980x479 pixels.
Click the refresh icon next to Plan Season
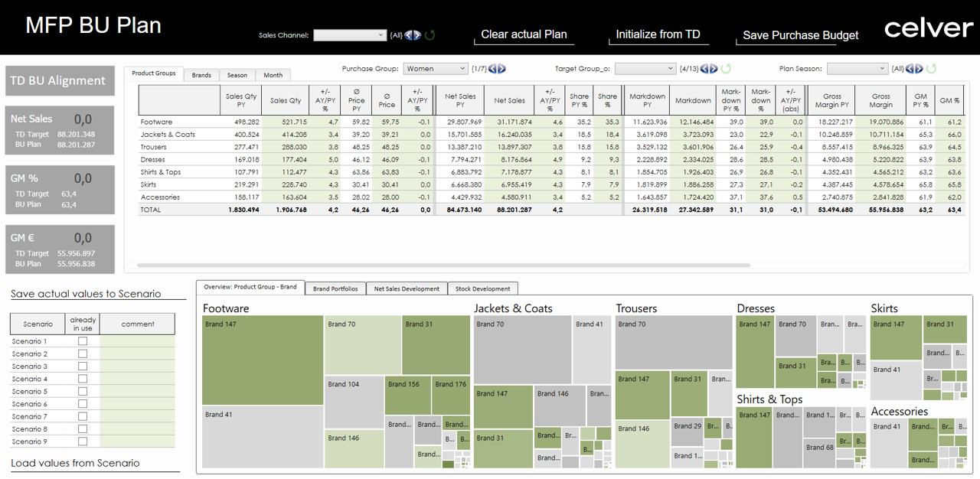929,68
